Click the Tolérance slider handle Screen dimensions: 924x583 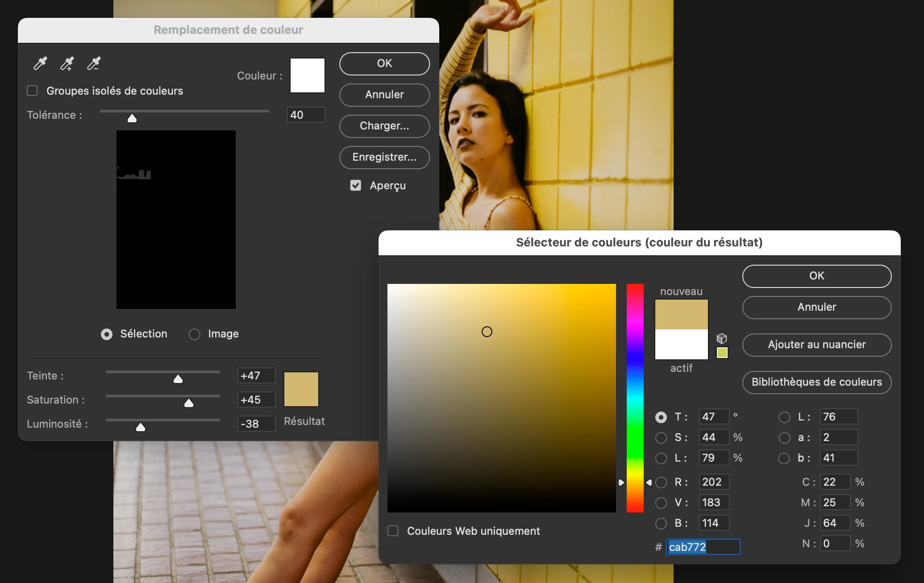tap(132, 118)
